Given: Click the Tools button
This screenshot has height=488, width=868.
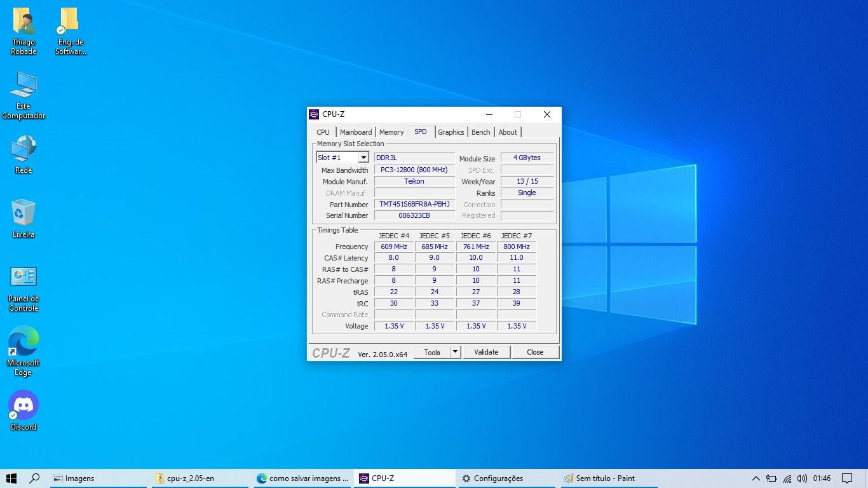Looking at the screenshot, I should (432, 352).
